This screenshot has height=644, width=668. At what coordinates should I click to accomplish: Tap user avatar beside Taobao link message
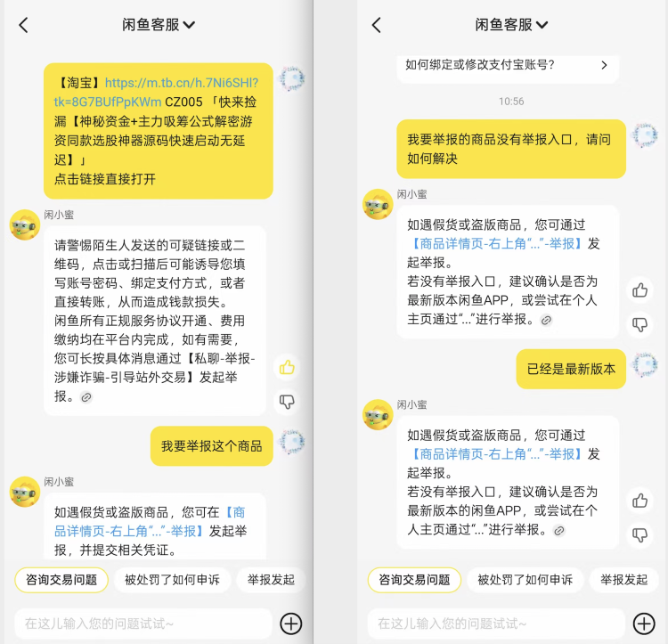[x=292, y=78]
